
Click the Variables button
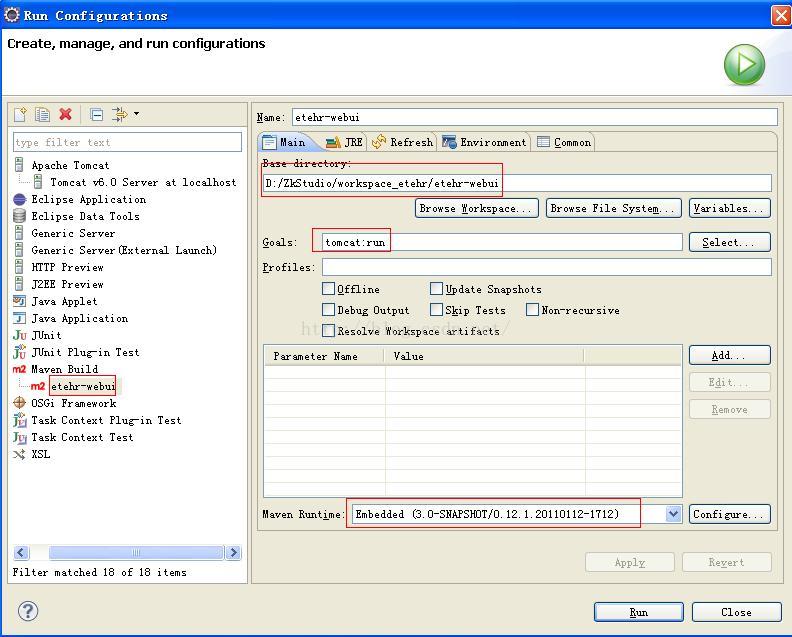(x=729, y=208)
